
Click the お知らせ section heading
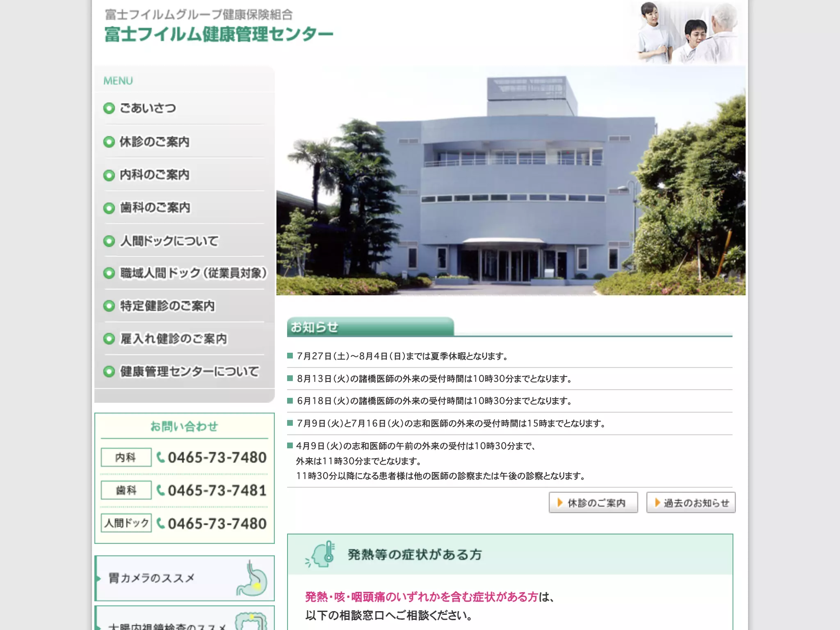pyautogui.click(x=315, y=327)
